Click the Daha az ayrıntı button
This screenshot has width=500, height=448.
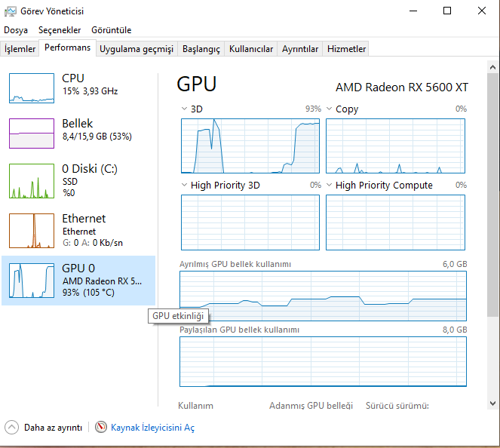44,428
